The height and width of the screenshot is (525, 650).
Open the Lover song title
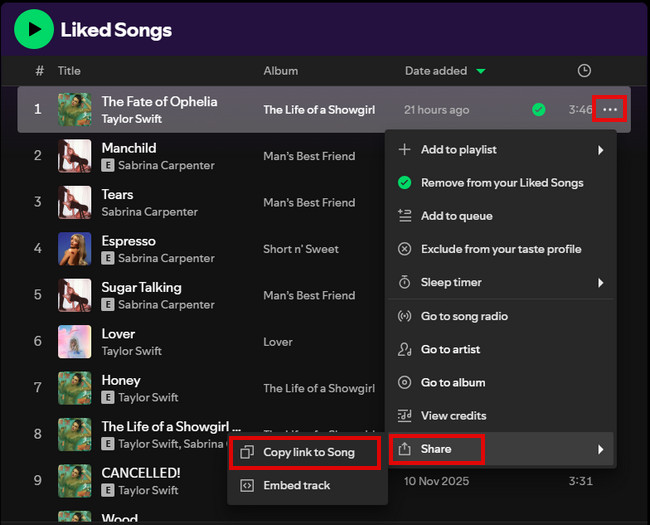click(118, 334)
